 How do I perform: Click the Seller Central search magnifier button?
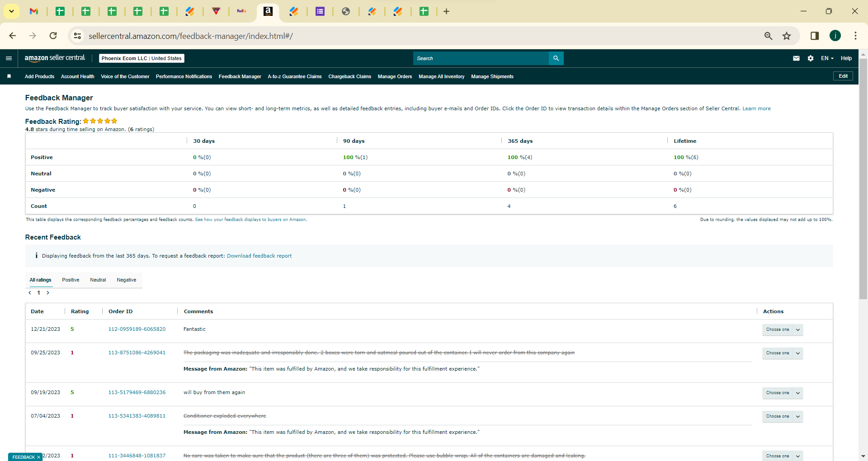tap(556, 58)
